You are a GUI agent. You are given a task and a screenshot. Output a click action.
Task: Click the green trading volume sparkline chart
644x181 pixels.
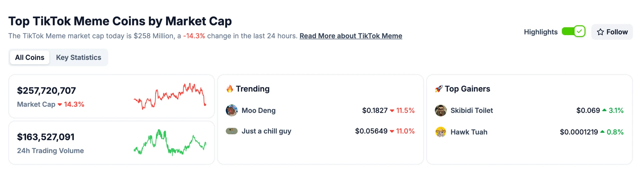(x=170, y=142)
